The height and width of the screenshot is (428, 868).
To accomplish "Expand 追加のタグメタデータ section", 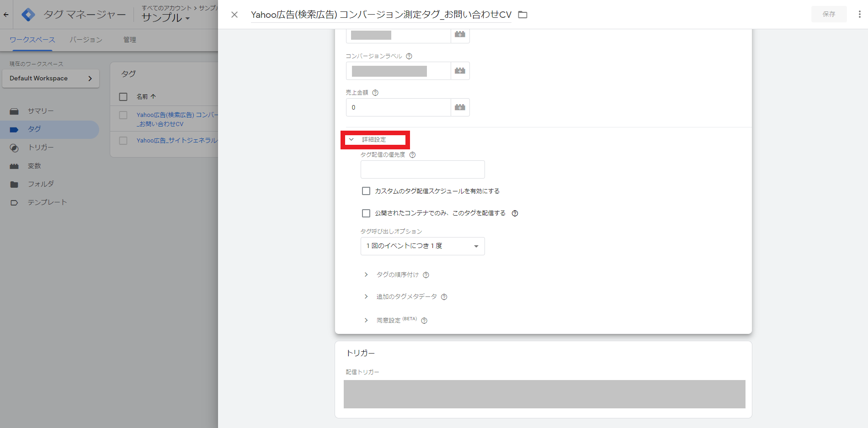I will coord(366,296).
